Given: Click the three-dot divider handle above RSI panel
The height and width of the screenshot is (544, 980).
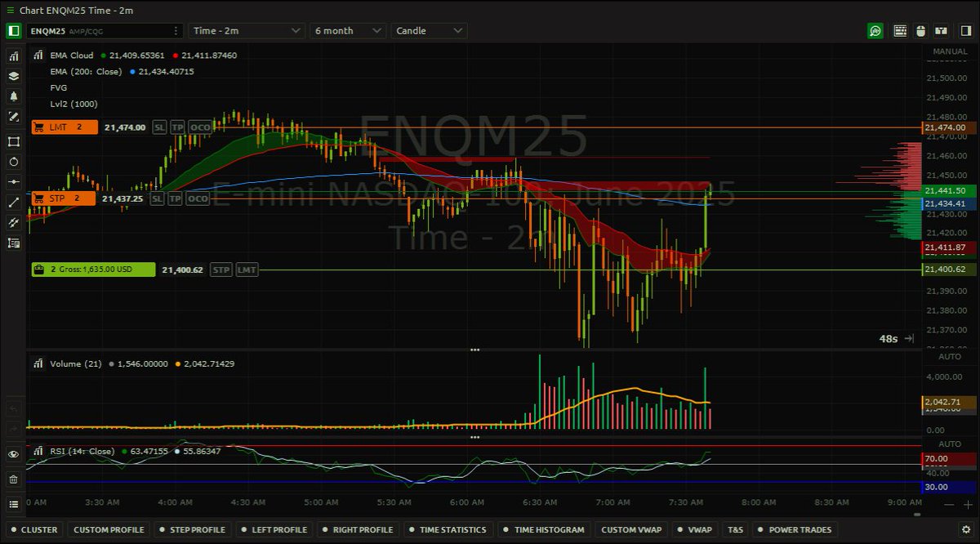Looking at the screenshot, I should tap(475, 437).
